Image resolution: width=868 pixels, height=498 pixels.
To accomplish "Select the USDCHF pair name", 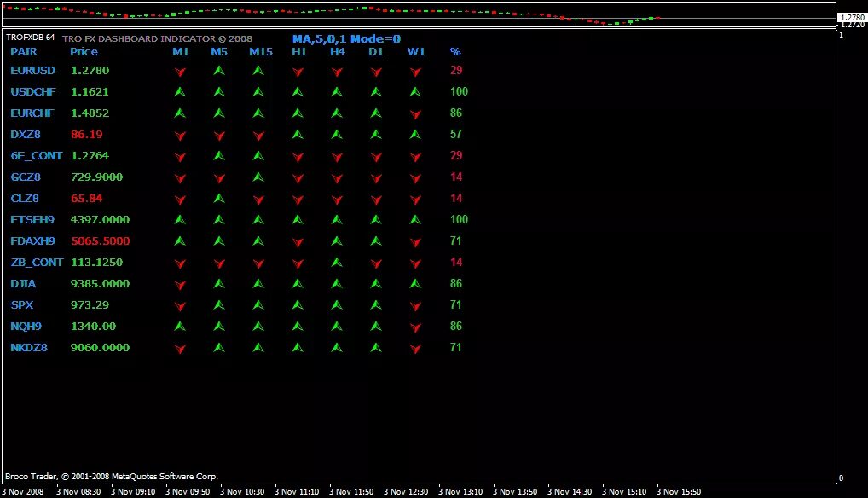I will pyautogui.click(x=33, y=92).
